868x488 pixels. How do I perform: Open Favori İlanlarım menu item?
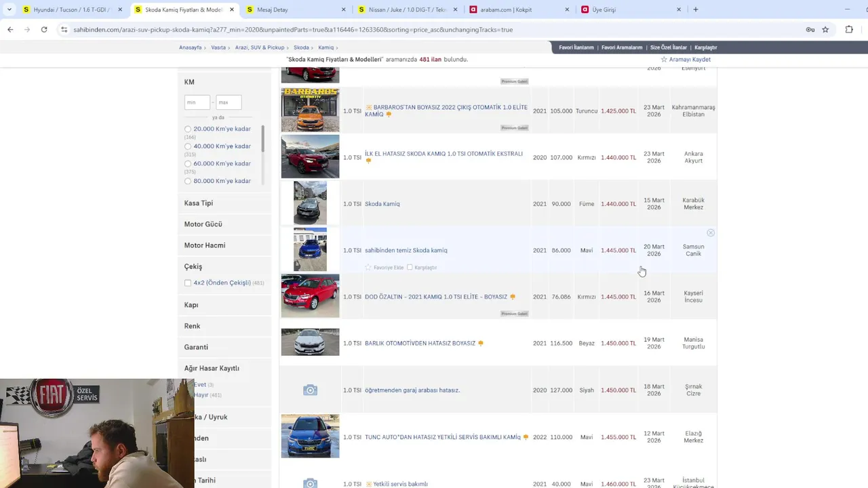pyautogui.click(x=576, y=47)
